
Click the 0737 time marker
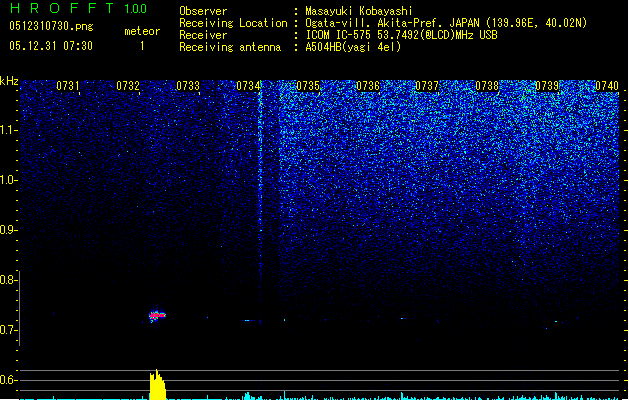427,86
